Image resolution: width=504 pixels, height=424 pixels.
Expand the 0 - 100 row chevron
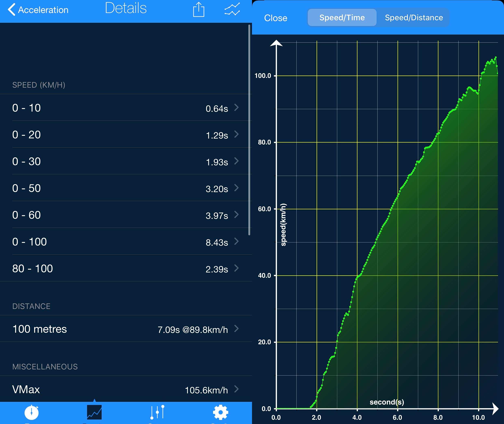(x=237, y=241)
